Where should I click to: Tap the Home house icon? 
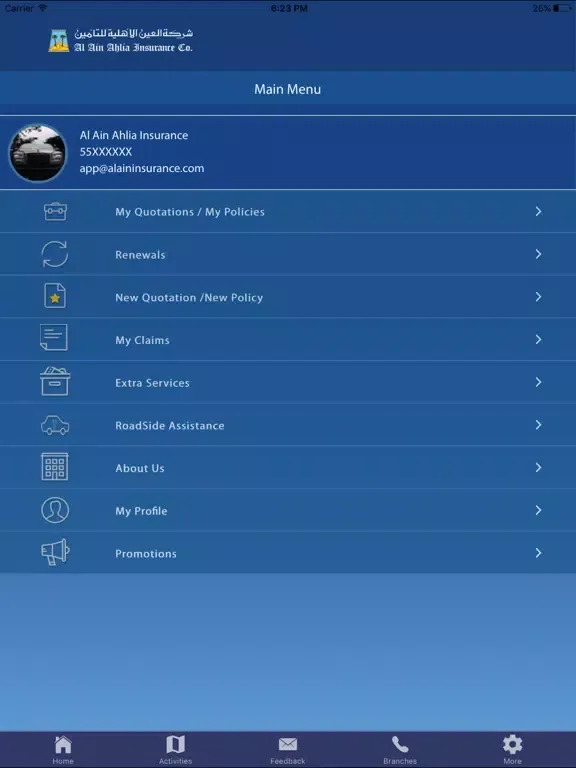tap(63, 744)
